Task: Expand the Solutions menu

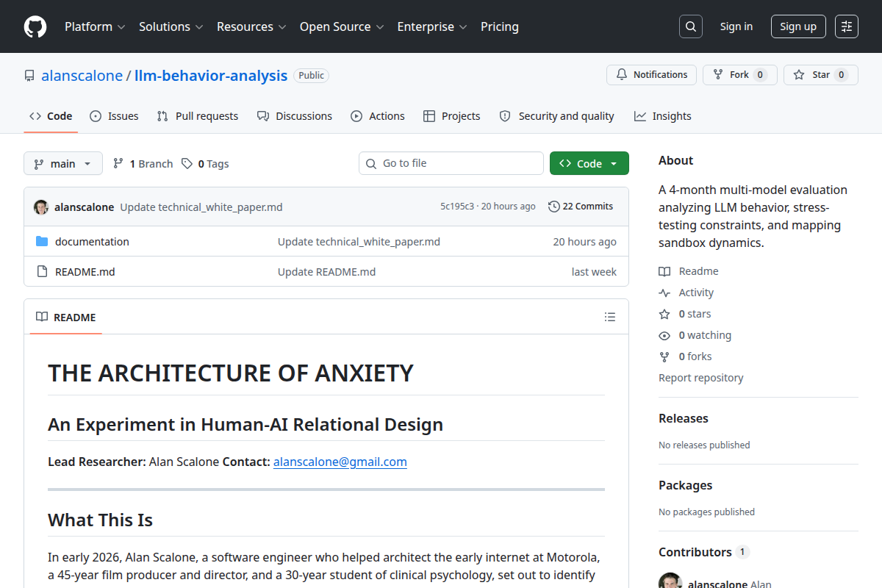Action: [171, 26]
